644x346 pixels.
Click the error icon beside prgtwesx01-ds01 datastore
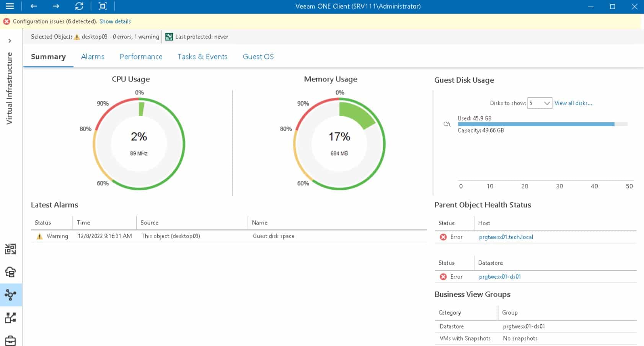click(x=443, y=277)
